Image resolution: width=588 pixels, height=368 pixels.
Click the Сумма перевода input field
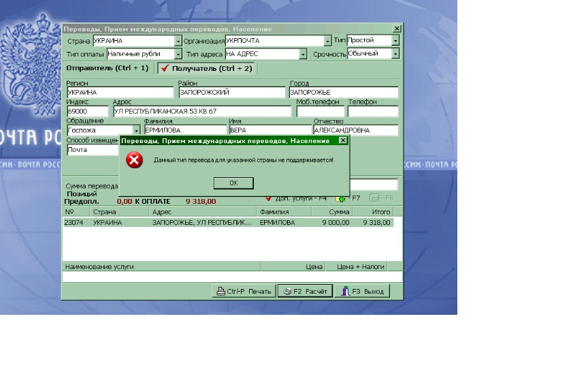[x=374, y=185]
